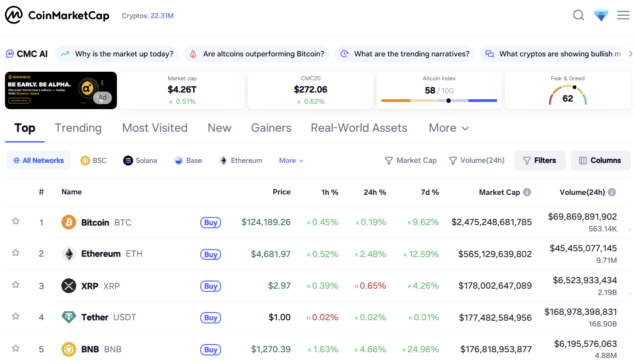Image resolution: width=634 pixels, height=364 pixels.
Task: Click the Altcoin Index slider bar
Action: 439,101
